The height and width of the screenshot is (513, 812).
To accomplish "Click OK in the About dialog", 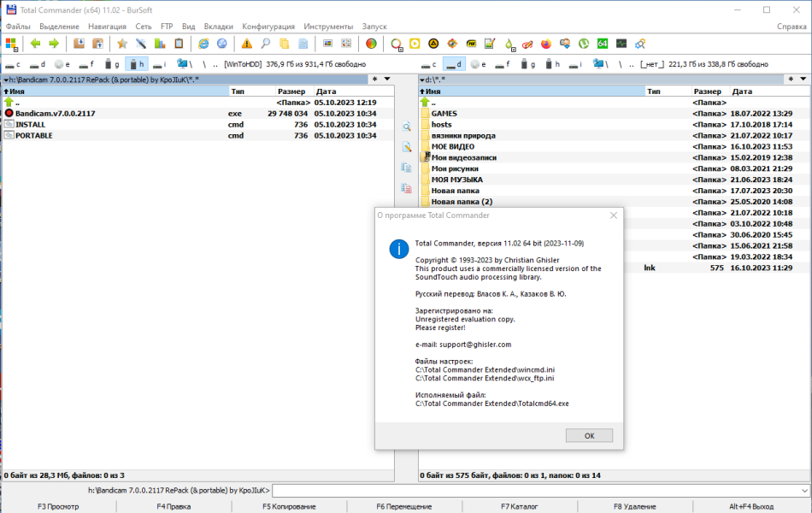I will coord(589,436).
